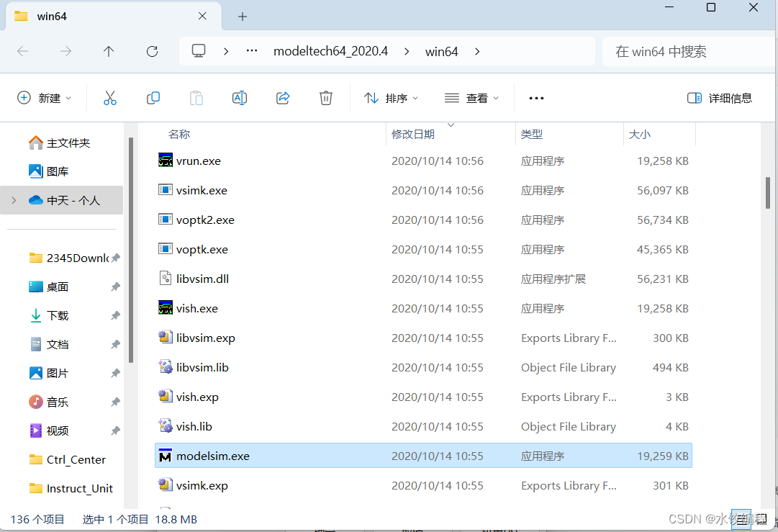Click chevron after win64 in address bar
This screenshot has width=778, height=532.
[x=477, y=51]
